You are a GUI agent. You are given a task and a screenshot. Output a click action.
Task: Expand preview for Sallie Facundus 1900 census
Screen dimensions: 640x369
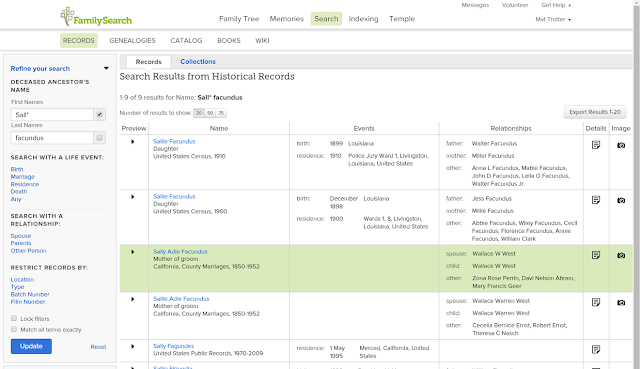pos(133,197)
